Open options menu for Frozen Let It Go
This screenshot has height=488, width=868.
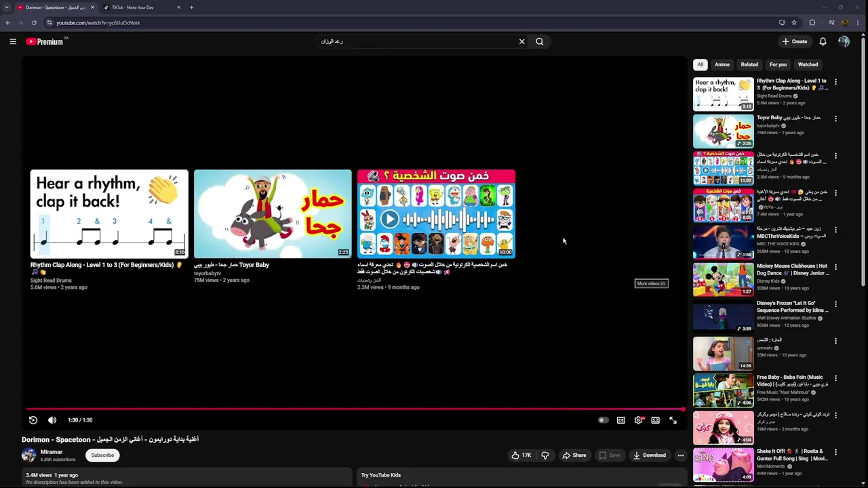pyautogui.click(x=835, y=304)
